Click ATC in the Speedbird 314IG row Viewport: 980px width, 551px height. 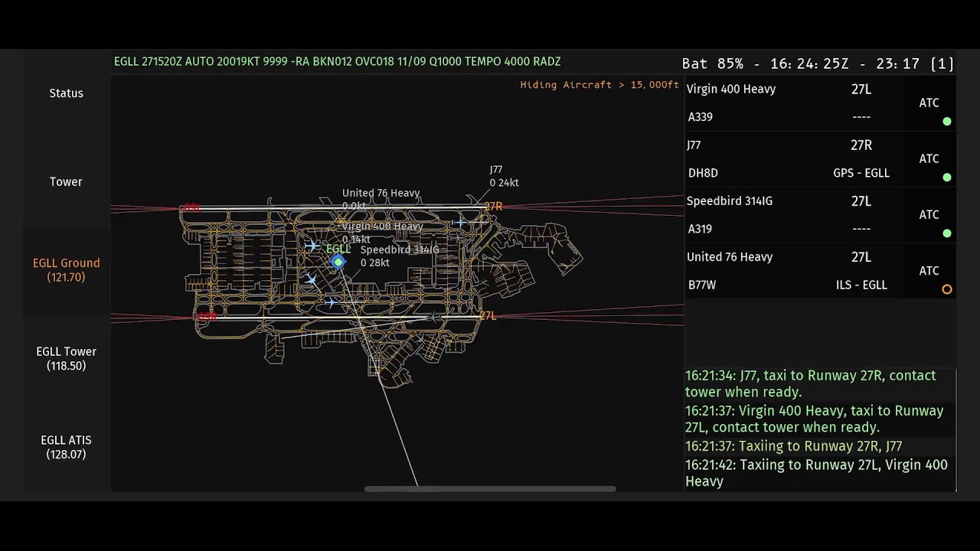tap(929, 215)
